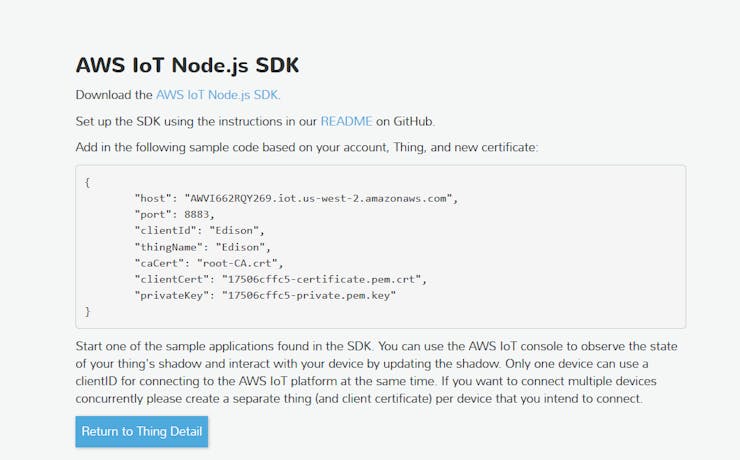
Task: Click the host endpoint value in the code
Action: (320, 198)
